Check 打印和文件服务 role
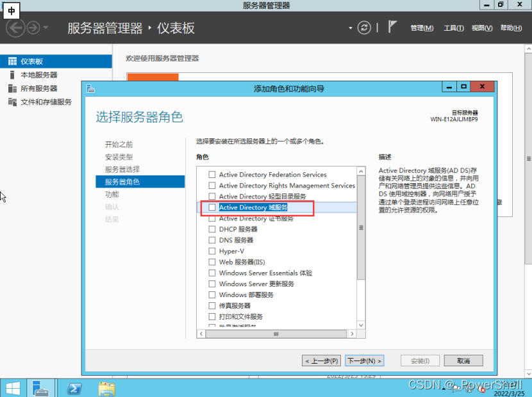This screenshot has width=532, height=397. [212, 317]
